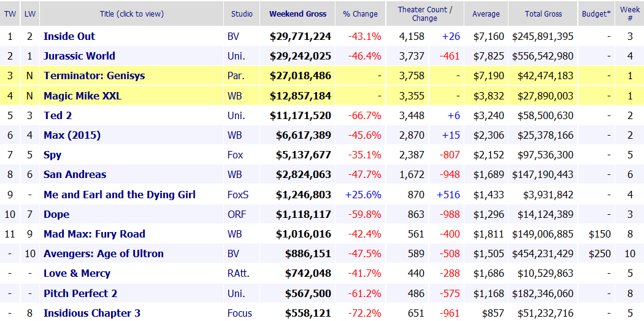Select the $7,825 average value
Screen dimensions: 644x321
(x=488, y=56)
